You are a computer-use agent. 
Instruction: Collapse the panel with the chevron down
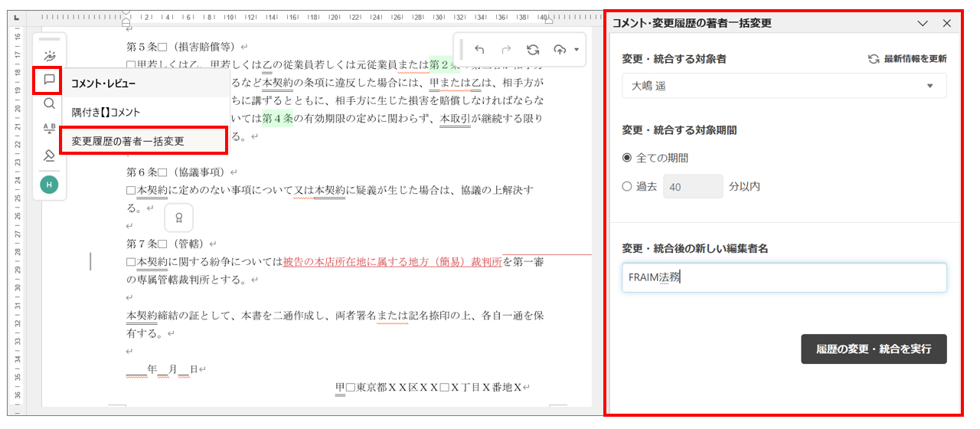click(x=923, y=23)
